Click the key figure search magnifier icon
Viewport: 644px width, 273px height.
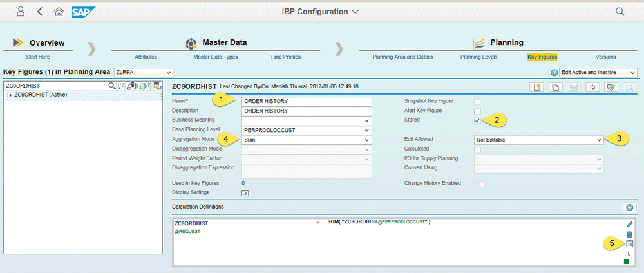click(x=111, y=86)
